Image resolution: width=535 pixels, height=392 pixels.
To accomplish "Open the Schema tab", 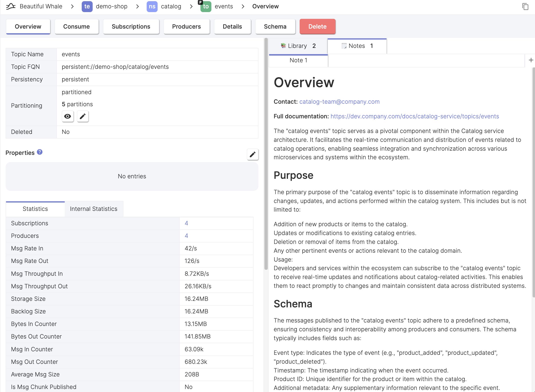I will pyautogui.click(x=275, y=26).
